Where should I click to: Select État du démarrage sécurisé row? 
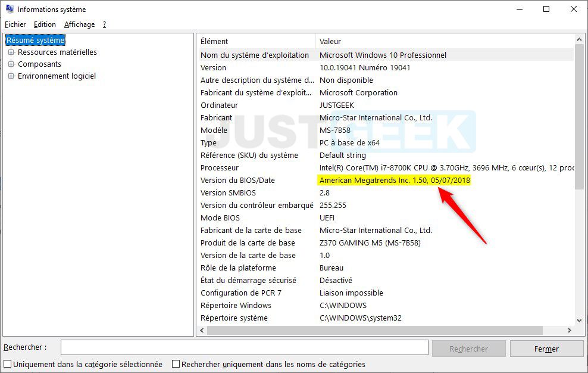pyautogui.click(x=386, y=281)
